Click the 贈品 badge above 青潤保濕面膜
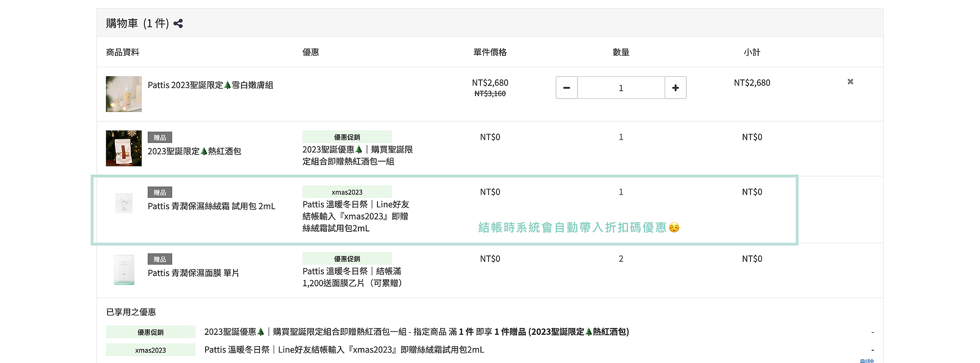Screen dimensions: 980x363 coord(160,259)
